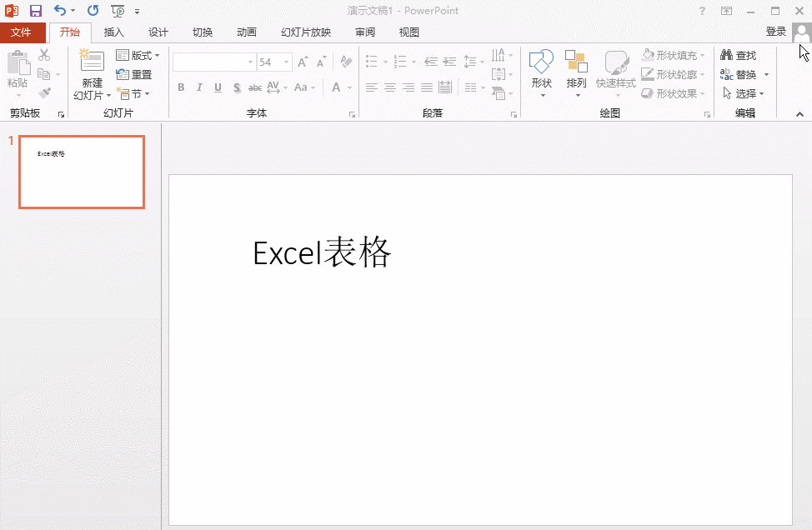Screen dimensions: 812x530
Task: Open the Layout (版式) dropdown
Action: coord(138,55)
